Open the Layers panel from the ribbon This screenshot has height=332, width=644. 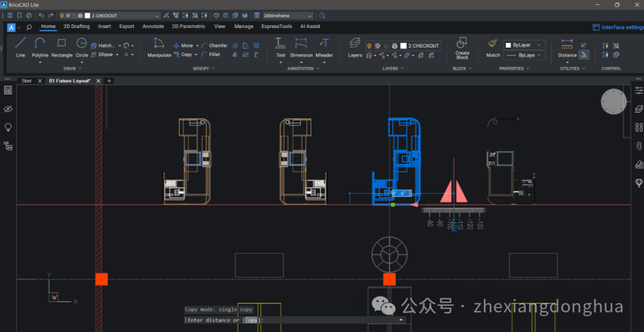point(355,46)
